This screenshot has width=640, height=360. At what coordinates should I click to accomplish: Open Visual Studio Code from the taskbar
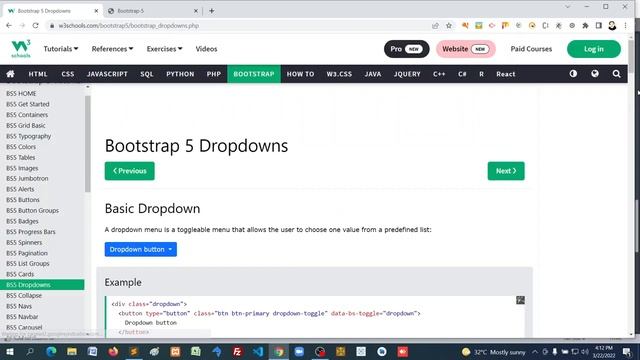pos(258,351)
